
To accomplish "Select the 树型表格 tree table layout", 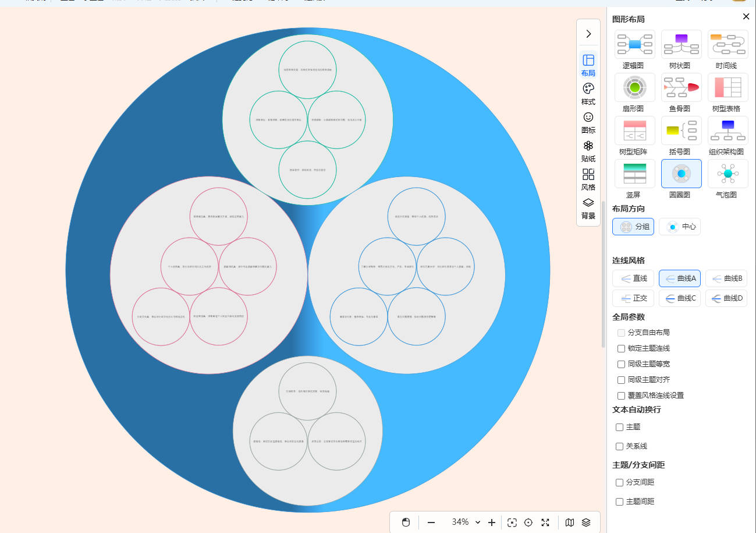I will tap(727, 87).
